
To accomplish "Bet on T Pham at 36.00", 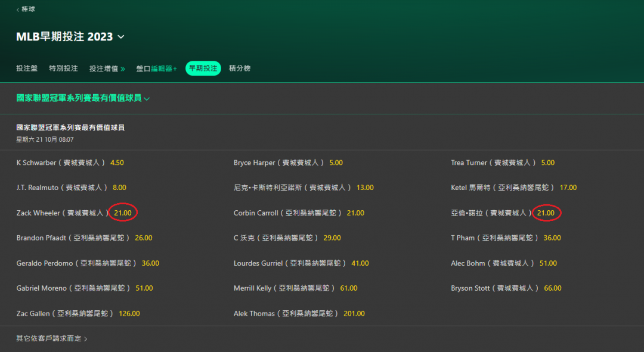I will tap(552, 238).
